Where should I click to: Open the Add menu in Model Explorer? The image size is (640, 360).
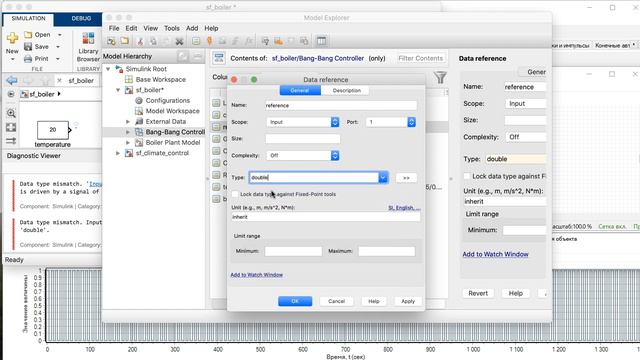click(192, 28)
